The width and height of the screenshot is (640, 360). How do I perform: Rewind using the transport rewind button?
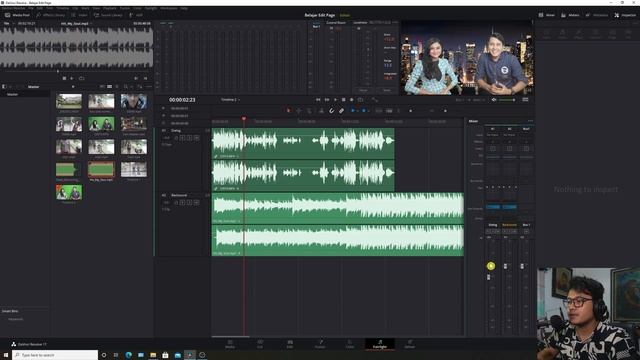point(318,100)
